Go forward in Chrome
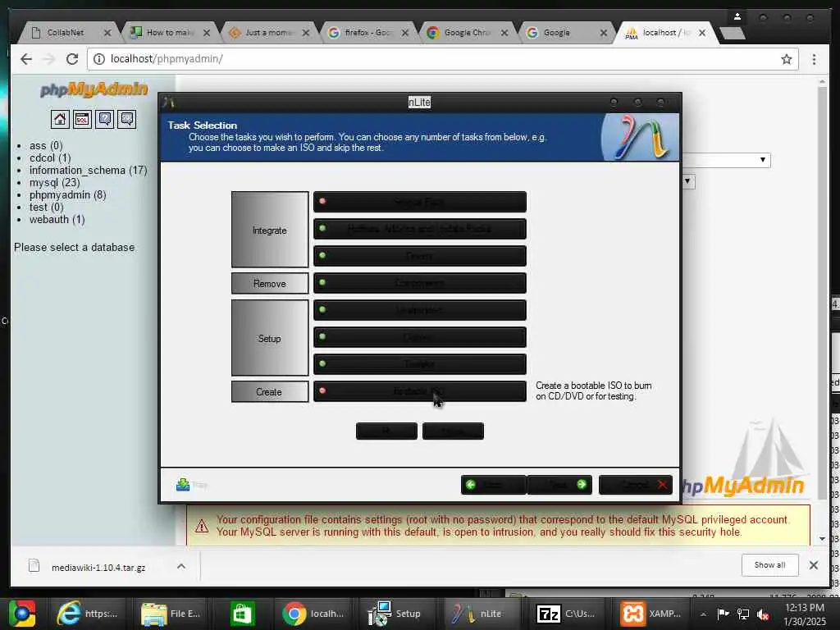 [49, 59]
